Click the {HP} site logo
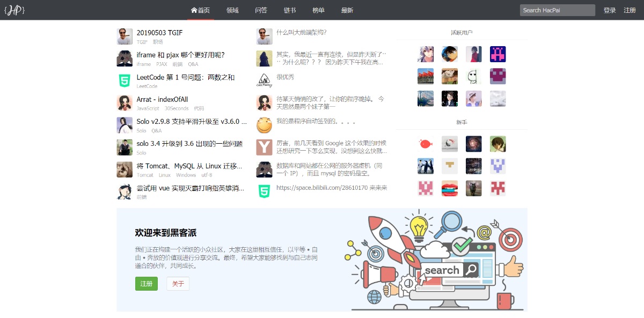Viewport: 644px width, 318px height. 14,9
